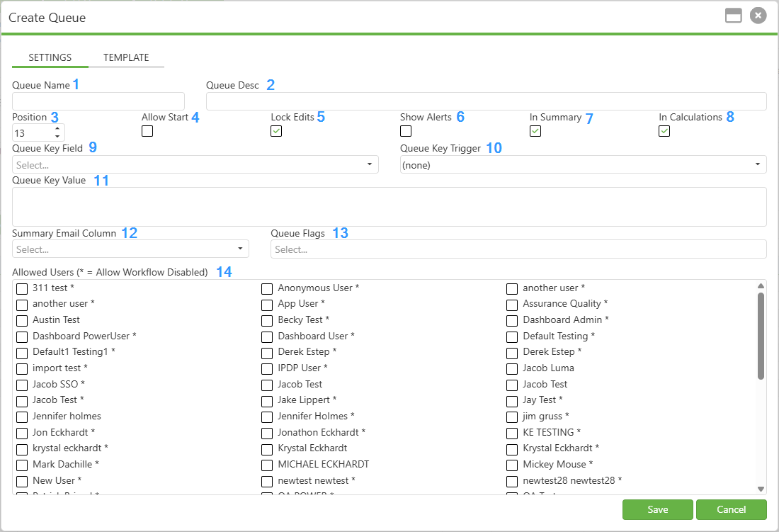Check the Jacob SSO user
The width and height of the screenshot is (779, 532).
point(22,385)
